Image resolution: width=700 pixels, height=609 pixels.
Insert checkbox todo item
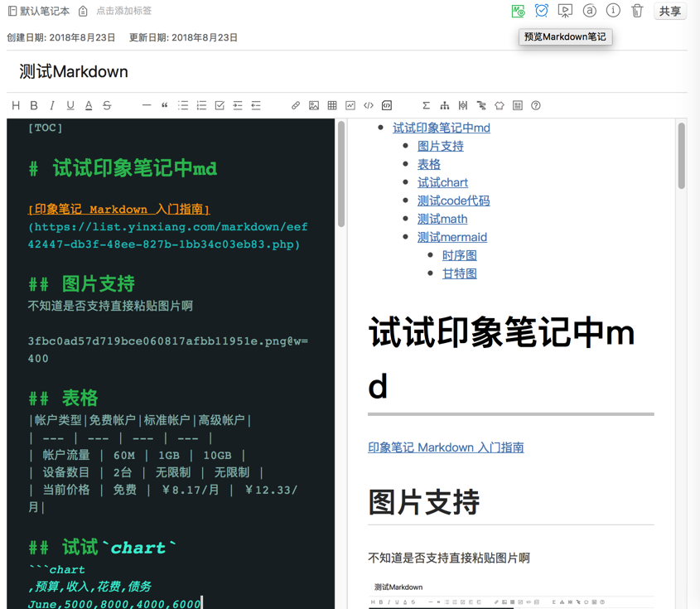tap(220, 105)
